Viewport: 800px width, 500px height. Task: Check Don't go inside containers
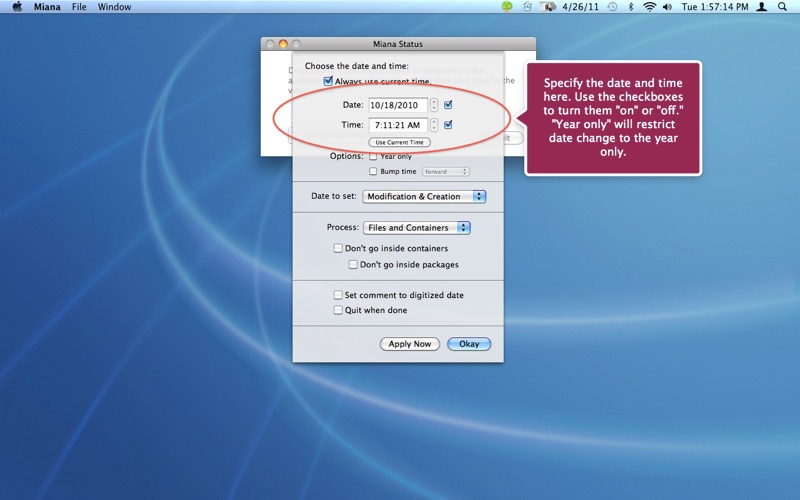point(338,248)
